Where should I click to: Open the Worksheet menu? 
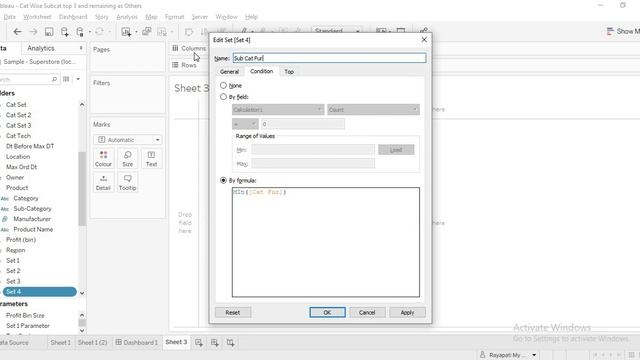pos(37,17)
